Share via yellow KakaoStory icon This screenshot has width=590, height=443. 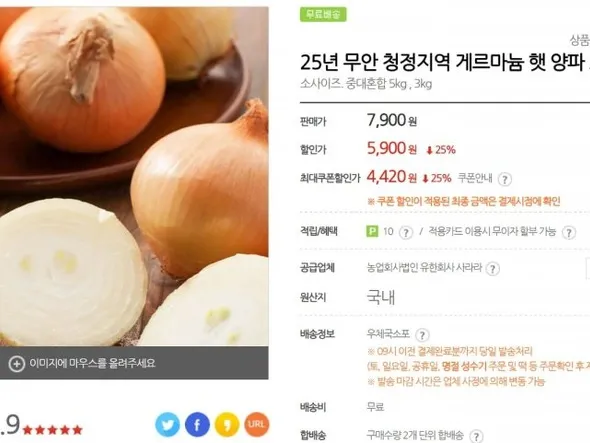point(227,424)
